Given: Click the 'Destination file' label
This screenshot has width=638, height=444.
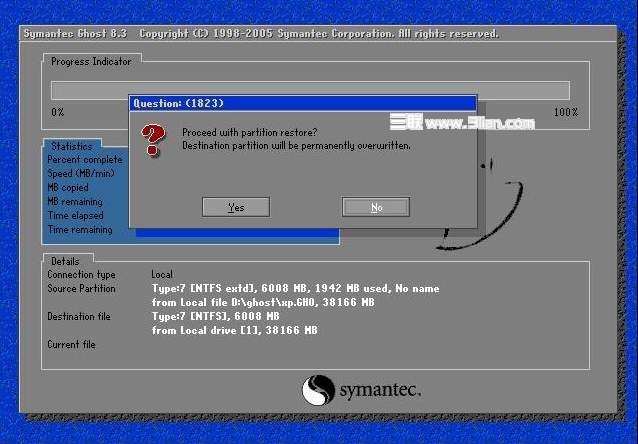Looking at the screenshot, I should pyautogui.click(x=79, y=317).
